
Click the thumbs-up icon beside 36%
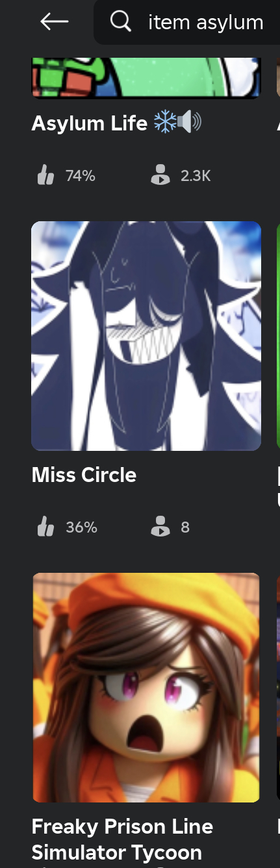tap(45, 527)
